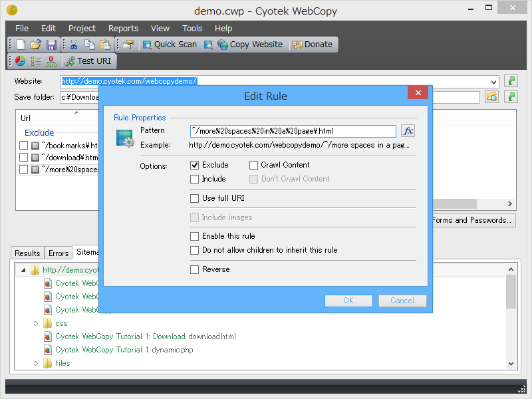Viewport: 532px width, 399px height.
Task: Check the download rule row checkbox
Action: pos(23,158)
